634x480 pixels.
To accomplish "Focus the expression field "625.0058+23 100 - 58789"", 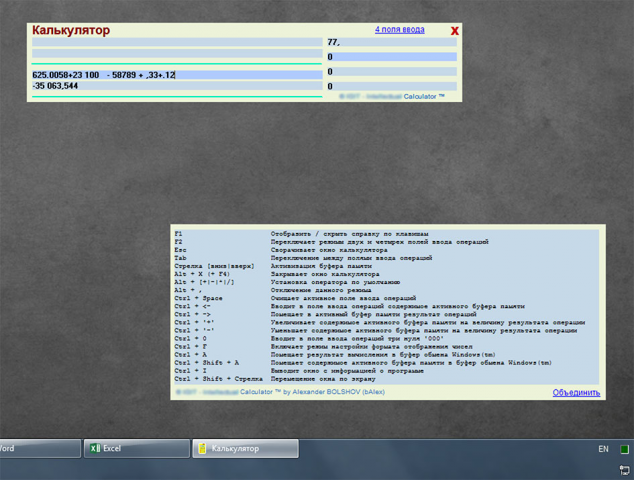I will coord(177,75).
